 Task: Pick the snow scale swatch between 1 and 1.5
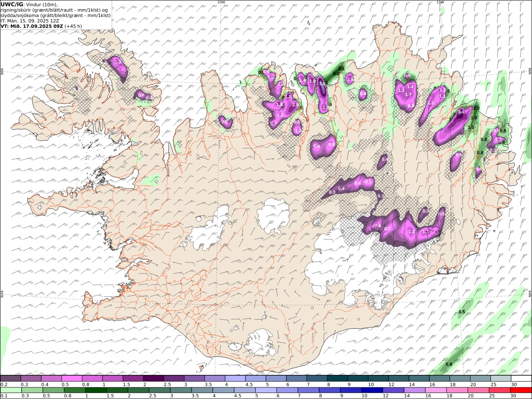tap(113, 379)
